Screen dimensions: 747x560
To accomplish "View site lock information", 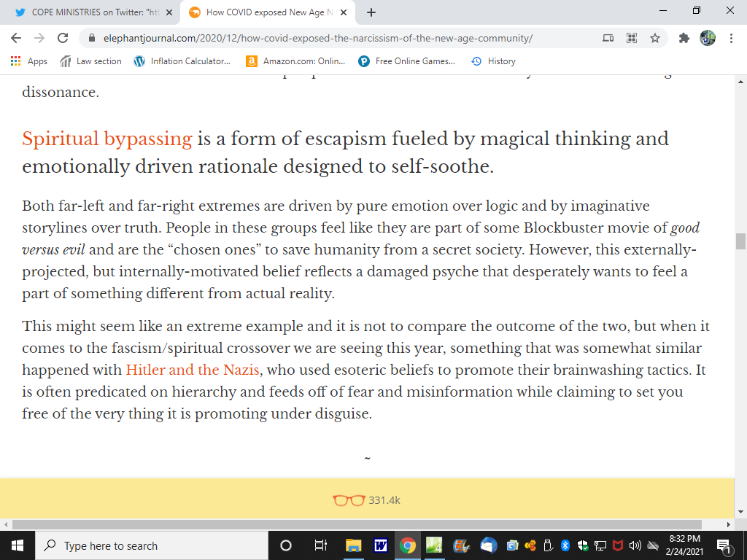I will (x=93, y=38).
